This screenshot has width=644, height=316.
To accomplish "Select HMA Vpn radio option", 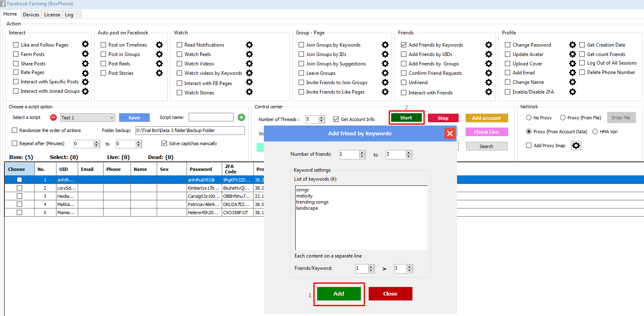I will [595, 132].
